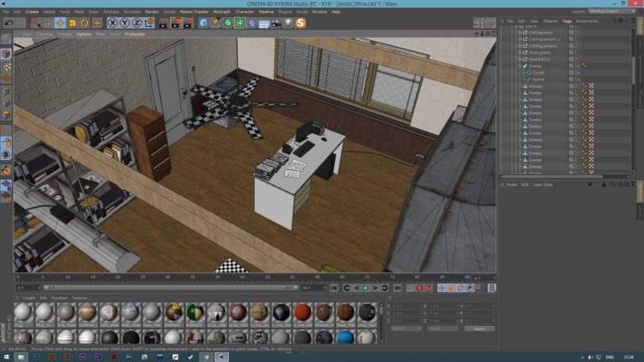
Task: Expand the CeilingLamp01.1 tree node
Action: (x=520, y=39)
